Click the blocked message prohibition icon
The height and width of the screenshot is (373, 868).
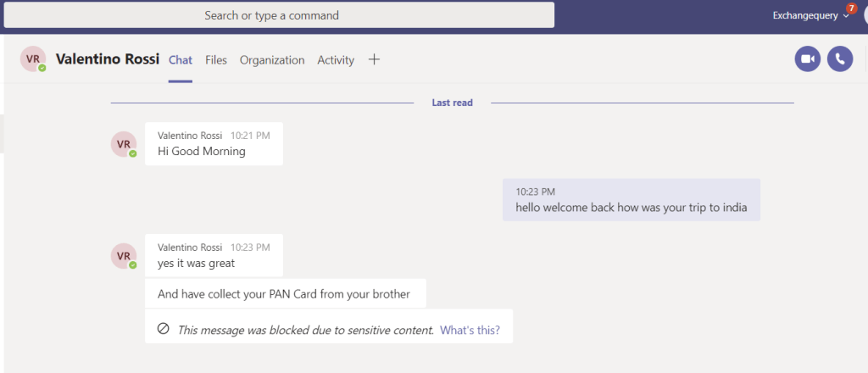pyautogui.click(x=164, y=329)
